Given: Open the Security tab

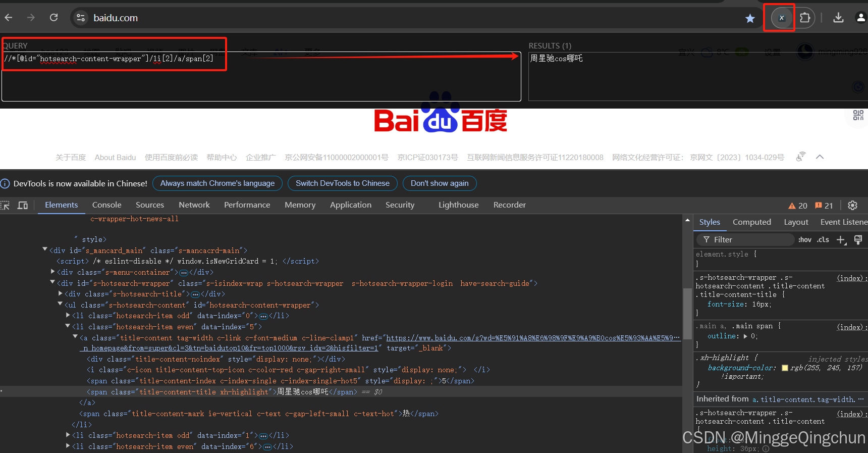Looking at the screenshot, I should tap(400, 205).
